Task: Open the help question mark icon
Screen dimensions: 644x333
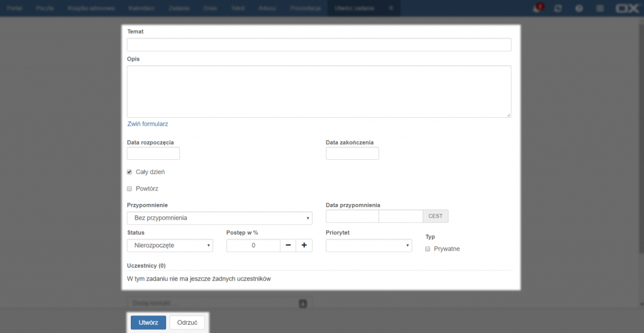Action: pos(579,8)
